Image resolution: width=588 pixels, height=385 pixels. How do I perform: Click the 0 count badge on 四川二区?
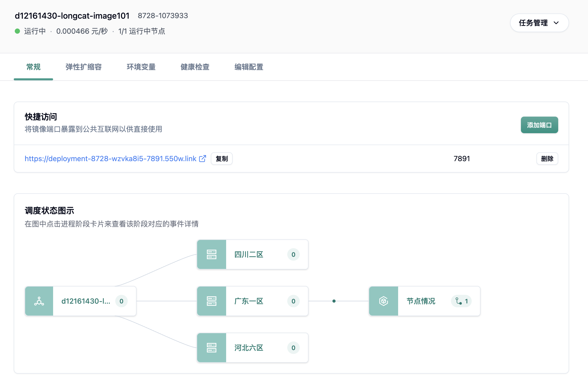(293, 254)
